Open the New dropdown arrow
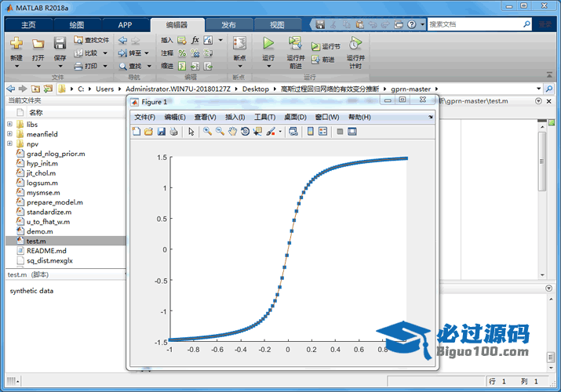This screenshot has height=392, width=561. tap(16, 66)
